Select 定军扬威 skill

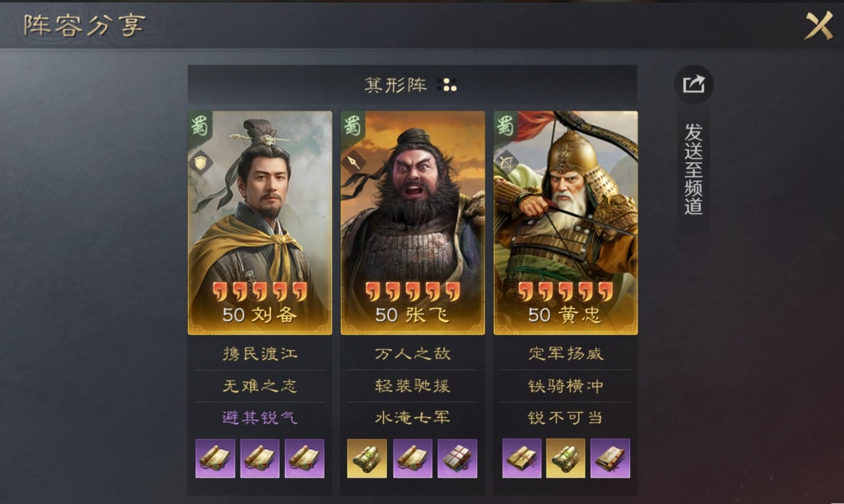[566, 354]
